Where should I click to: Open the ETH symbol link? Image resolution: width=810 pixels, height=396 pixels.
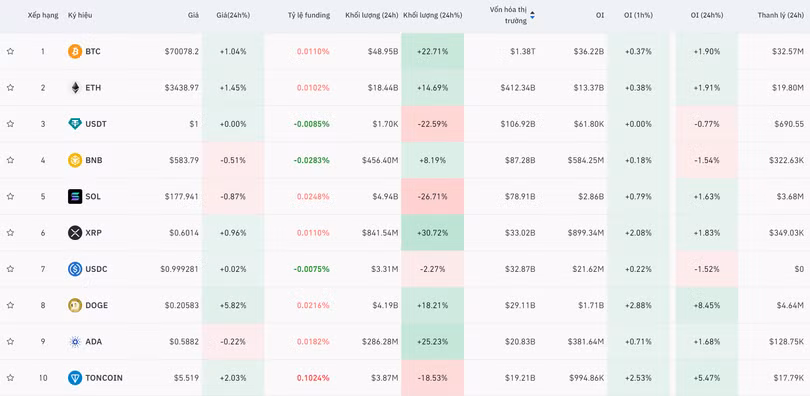point(93,88)
